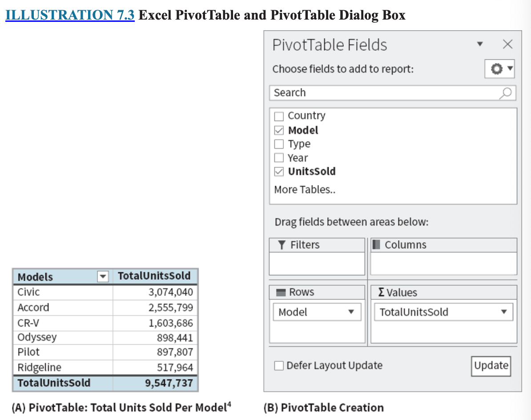Click cell value 1,603,686

click(171, 323)
